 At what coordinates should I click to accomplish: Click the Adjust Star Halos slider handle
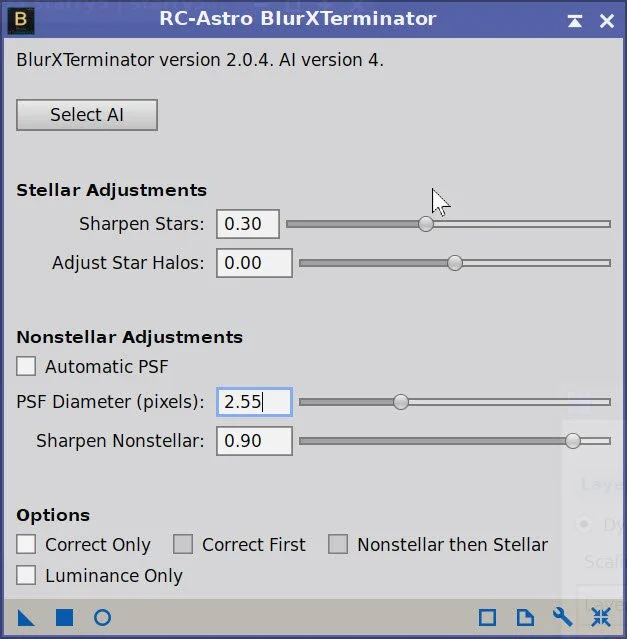[455, 263]
